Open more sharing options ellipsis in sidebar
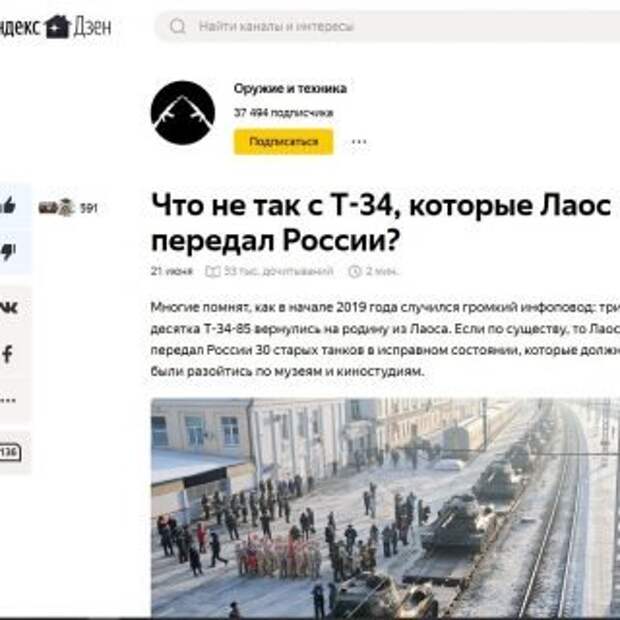This screenshot has width=620, height=620. click(8, 400)
